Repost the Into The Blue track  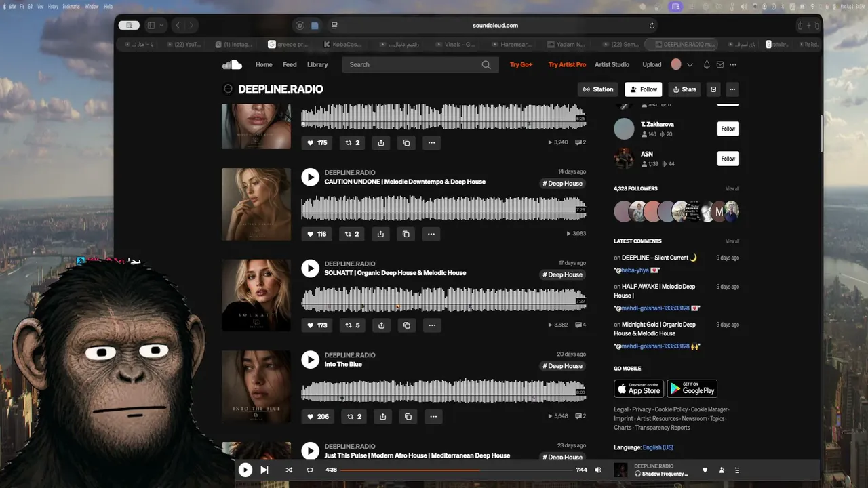(x=354, y=416)
